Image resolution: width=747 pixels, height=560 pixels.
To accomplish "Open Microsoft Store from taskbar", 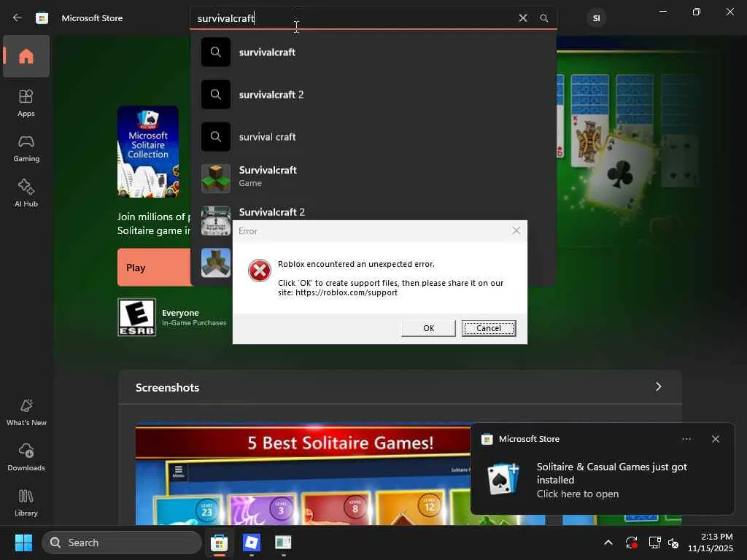I will (x=219, y=542).
